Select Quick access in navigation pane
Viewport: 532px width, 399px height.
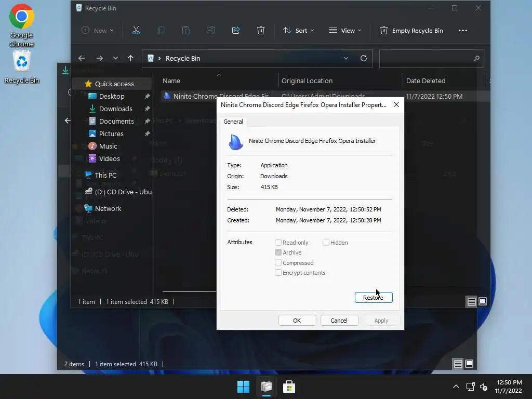[112, 84]
